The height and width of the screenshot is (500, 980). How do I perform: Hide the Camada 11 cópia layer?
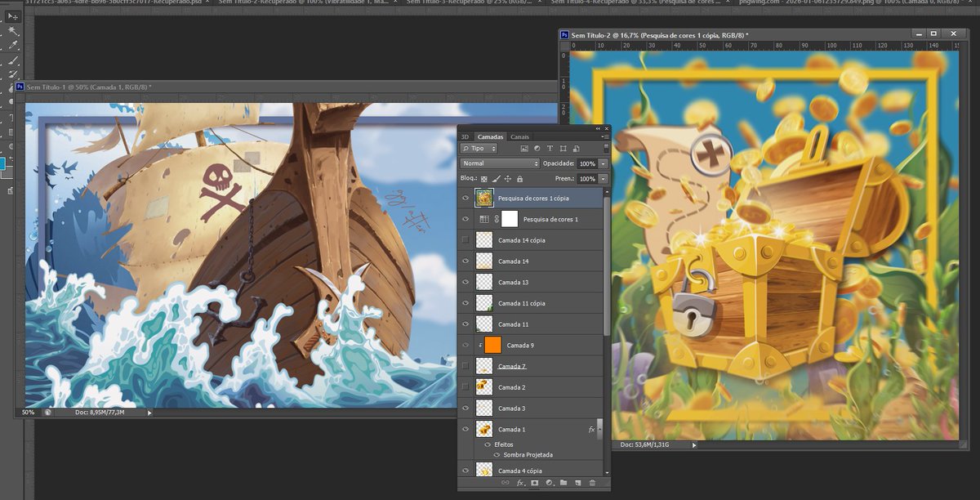[465, 303]
